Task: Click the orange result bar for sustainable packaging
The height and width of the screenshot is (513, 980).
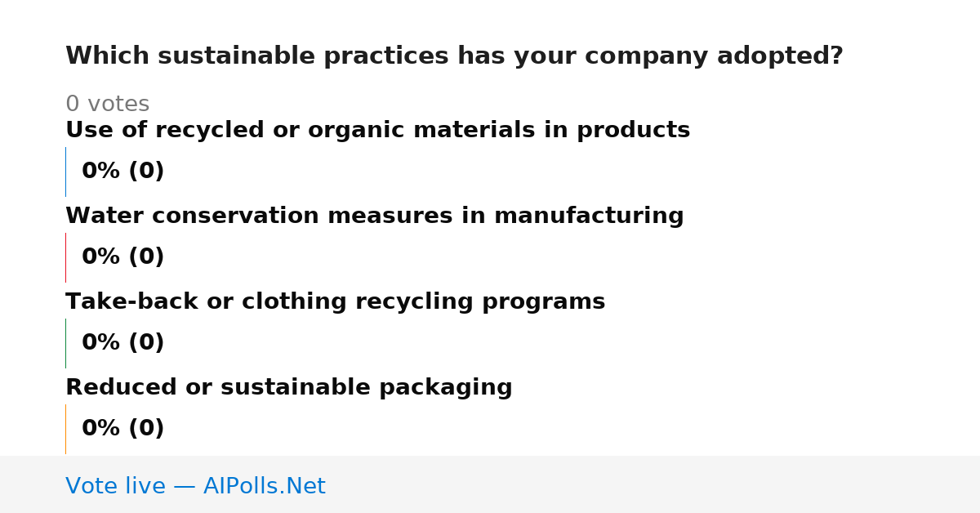Action: point(65,429)
